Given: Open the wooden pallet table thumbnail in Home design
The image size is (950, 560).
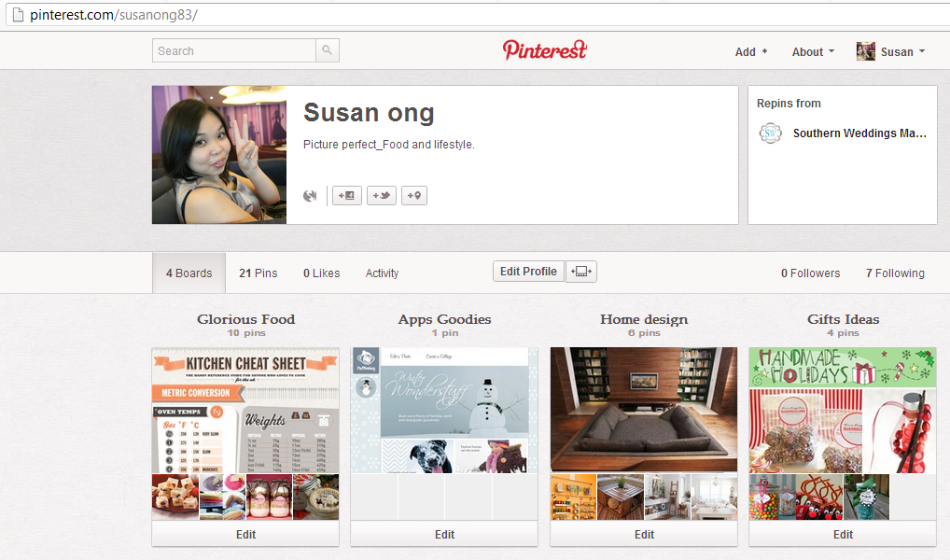Looking at the screenshot, I should (621, 497).
